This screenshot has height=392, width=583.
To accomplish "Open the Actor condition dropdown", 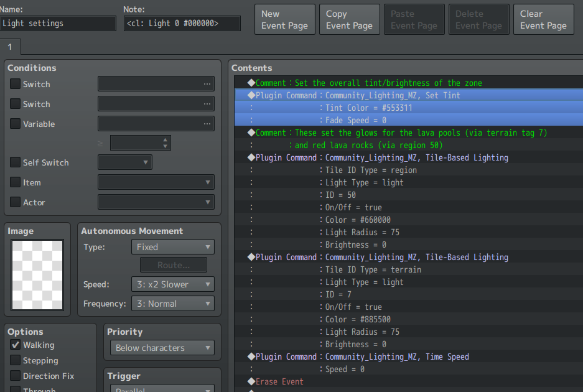I will (156, 202).
